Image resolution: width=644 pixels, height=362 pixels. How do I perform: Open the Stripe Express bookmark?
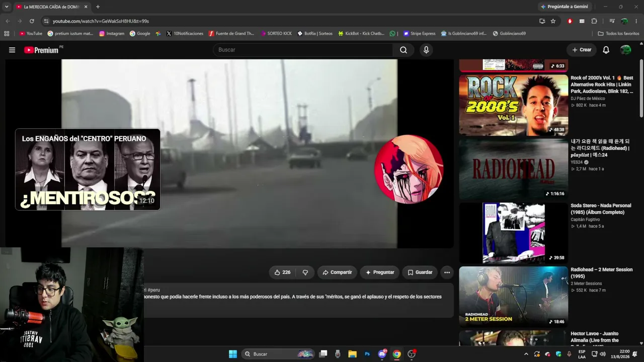point(419,34)
